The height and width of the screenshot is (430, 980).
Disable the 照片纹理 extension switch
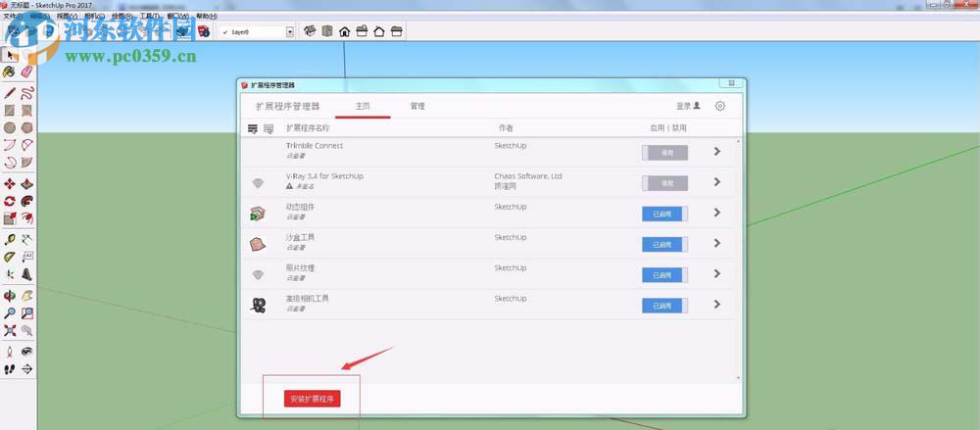(x=665, y=275)
